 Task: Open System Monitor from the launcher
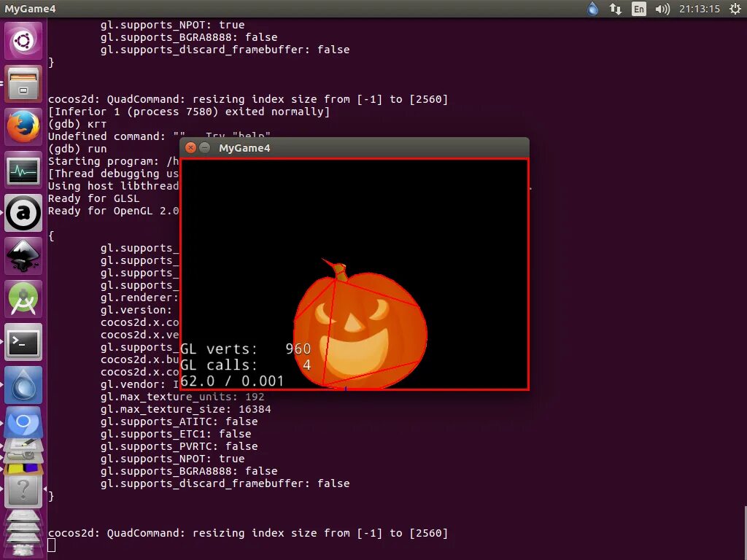click(23, 169)
